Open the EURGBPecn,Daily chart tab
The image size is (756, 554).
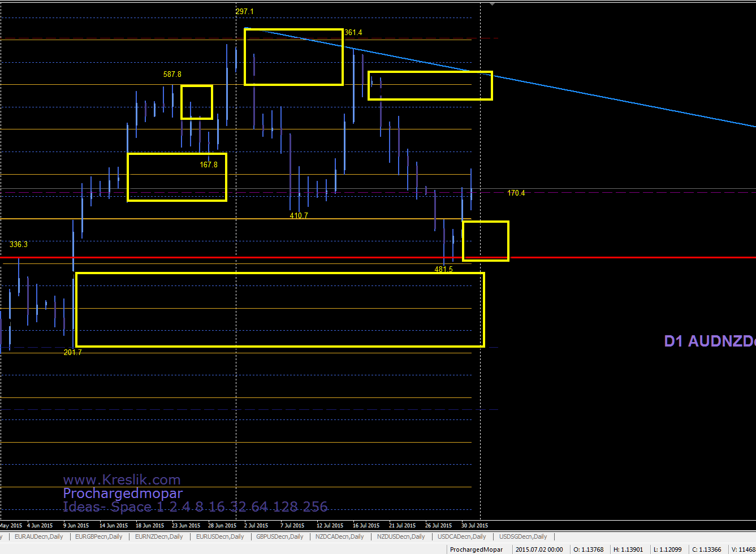point(99,536)
